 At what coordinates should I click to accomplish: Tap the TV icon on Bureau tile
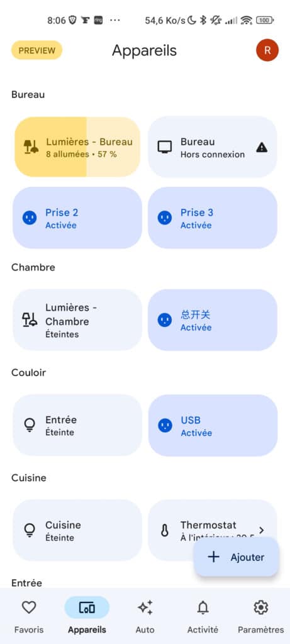[x=165, y=147]
